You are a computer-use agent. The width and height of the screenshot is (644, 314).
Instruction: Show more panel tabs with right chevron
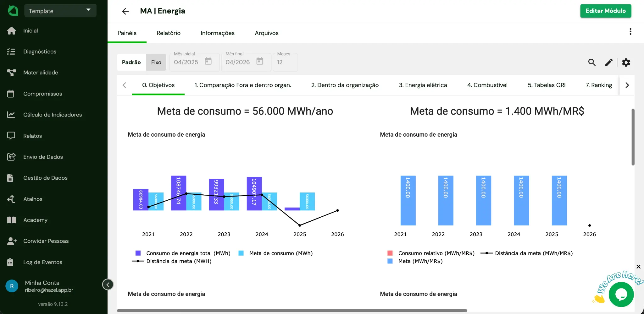tap(627, 85)
